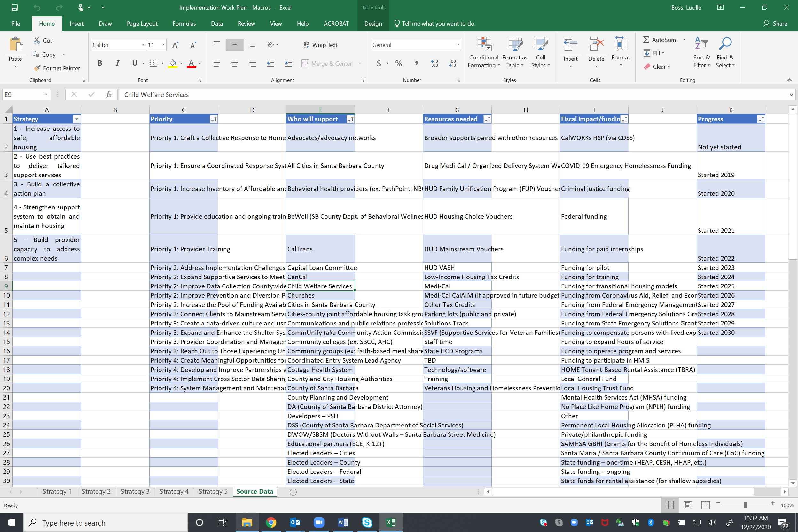
Task: Click the Insert Function fx icon
Action: pyautogui.click(x=108, y=95)
